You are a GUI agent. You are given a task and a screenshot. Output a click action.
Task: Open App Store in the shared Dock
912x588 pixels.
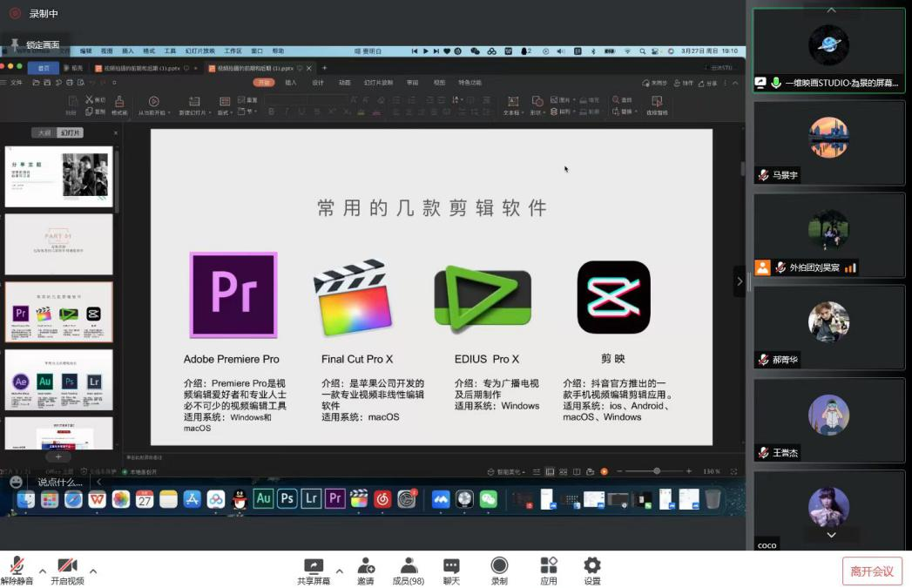pyautogui.click(x=192, y=499)
